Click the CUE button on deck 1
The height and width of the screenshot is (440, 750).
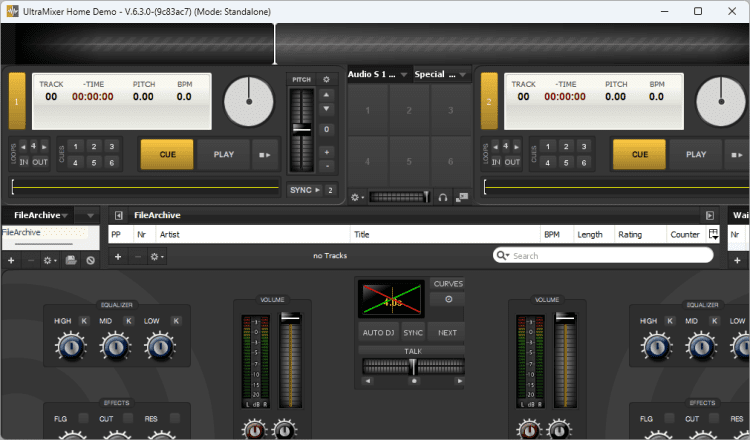click(x=167, y=154)
